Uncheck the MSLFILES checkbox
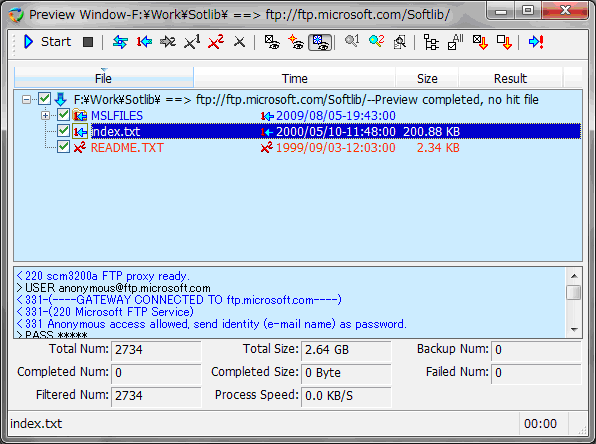This screenshot has width=596, height=444. 63,115
